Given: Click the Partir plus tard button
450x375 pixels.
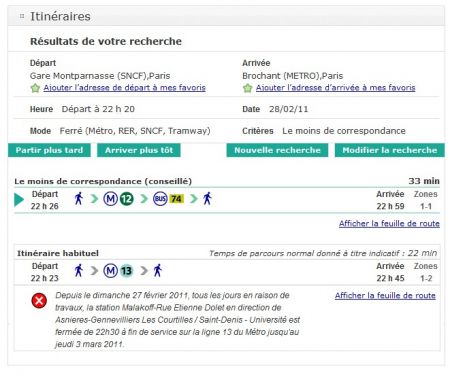Looking at the screenshot, I should (49, 150).
